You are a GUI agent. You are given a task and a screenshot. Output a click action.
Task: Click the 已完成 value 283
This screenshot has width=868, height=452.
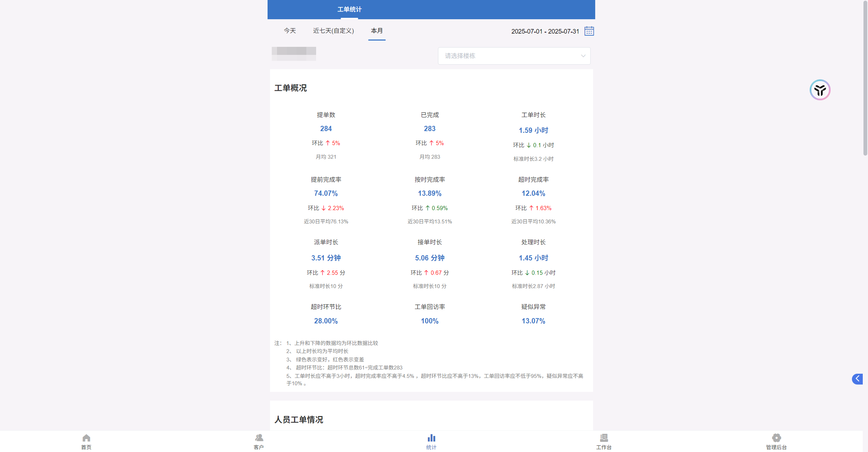430,129
